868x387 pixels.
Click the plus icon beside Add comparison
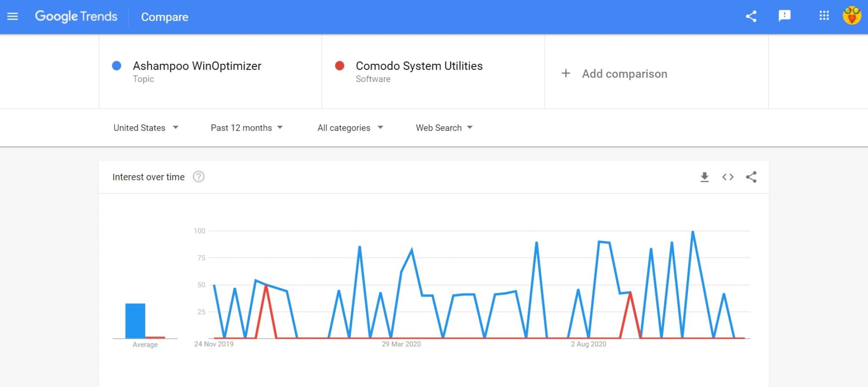click(x=566, y=73)
